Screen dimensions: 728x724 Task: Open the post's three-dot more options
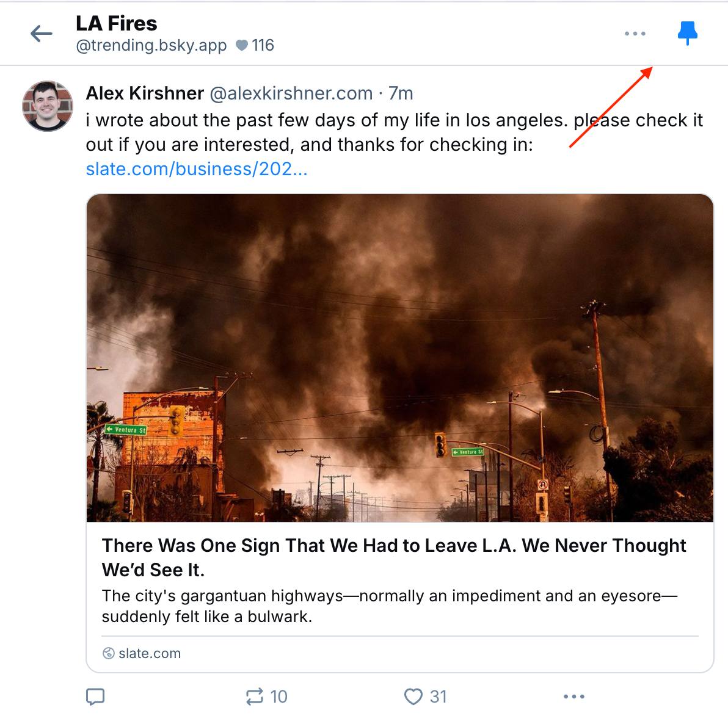pos(573,697)
